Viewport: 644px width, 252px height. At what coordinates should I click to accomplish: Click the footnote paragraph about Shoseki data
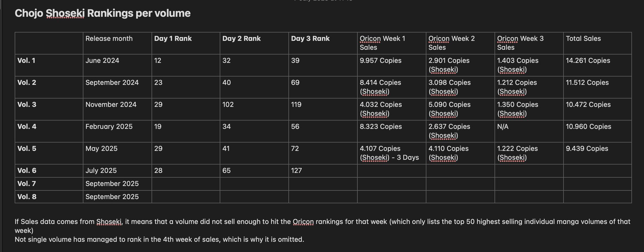(322, 226)
